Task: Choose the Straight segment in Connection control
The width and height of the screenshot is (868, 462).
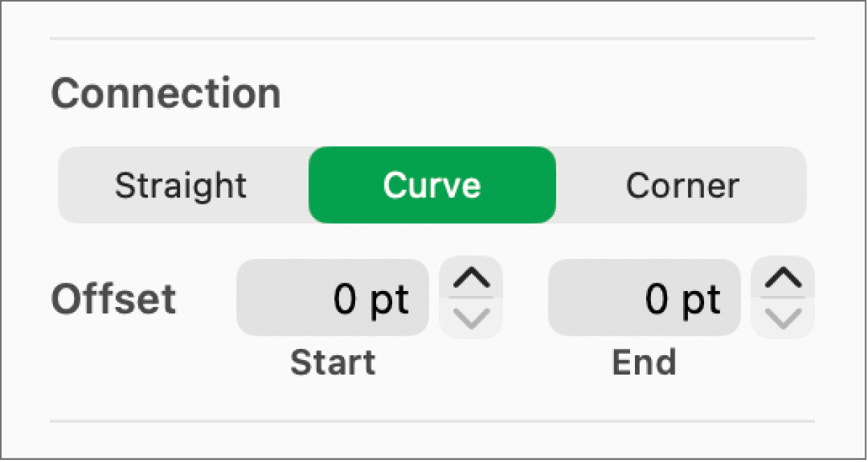Action: [181, 186]
